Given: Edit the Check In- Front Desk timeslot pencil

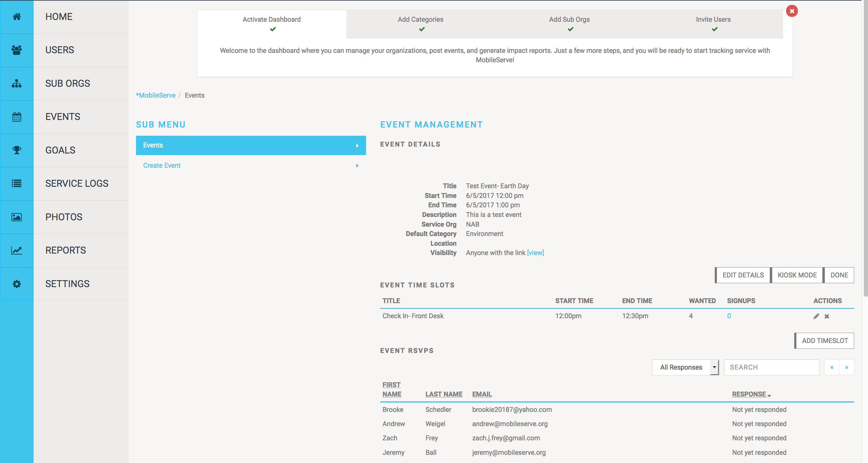Looking at the screenshot, I should pos(816,316).
